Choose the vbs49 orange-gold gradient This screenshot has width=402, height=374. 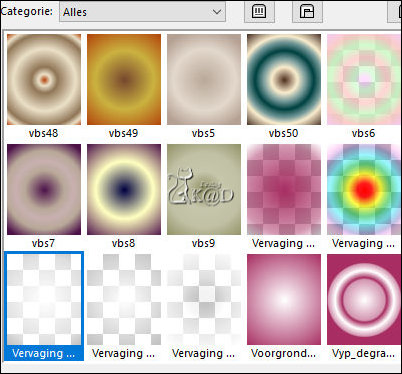[x=124, y=79]
